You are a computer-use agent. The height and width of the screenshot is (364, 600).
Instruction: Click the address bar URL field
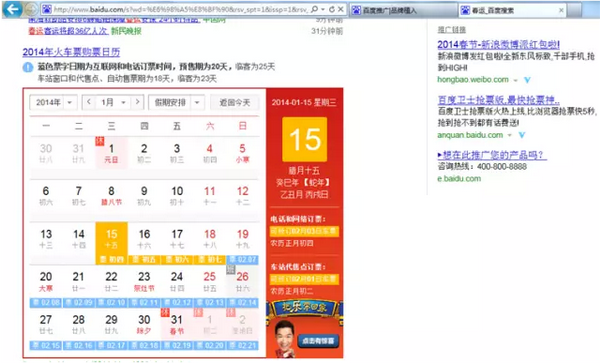[181, 9]
